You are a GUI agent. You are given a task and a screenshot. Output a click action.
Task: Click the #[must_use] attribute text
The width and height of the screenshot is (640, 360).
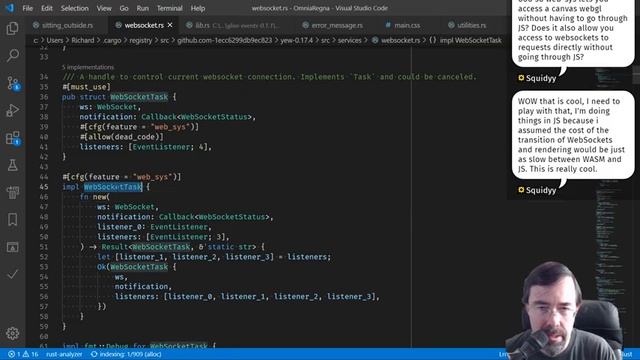87,87
